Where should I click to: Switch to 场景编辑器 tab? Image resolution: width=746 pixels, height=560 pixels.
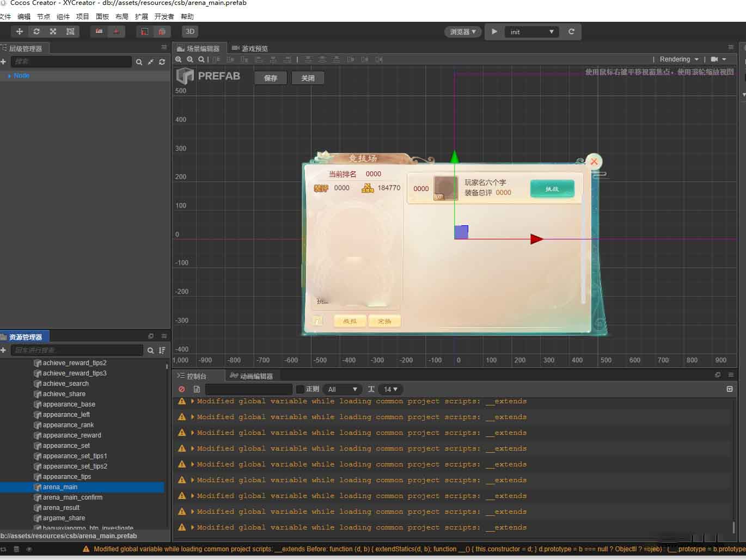198,48
